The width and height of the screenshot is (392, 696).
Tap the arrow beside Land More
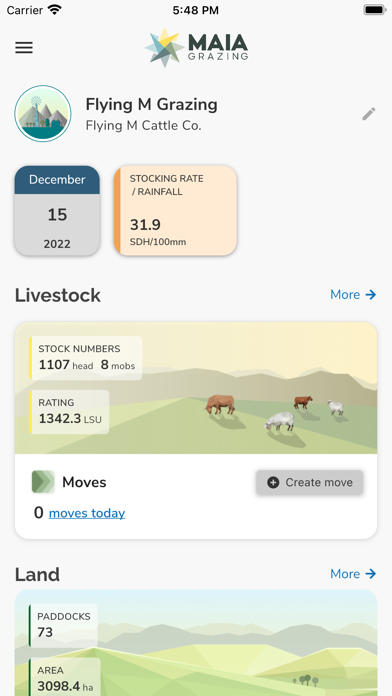click(371, 574)
